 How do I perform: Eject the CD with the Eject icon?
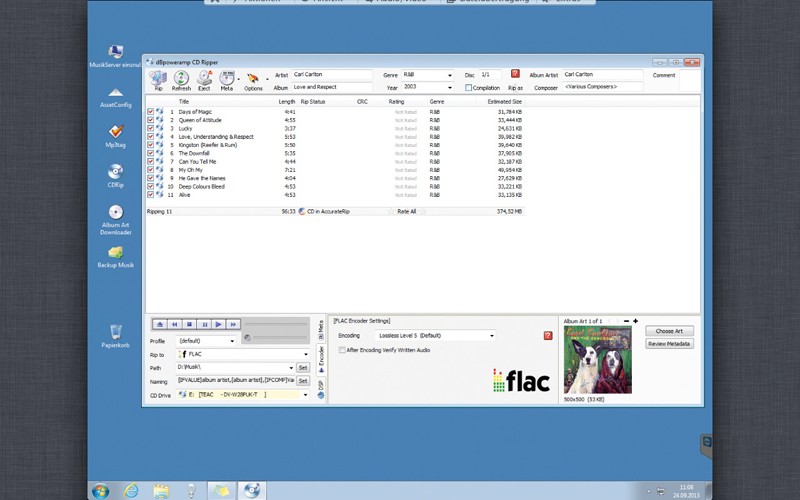tap(204, 78)
